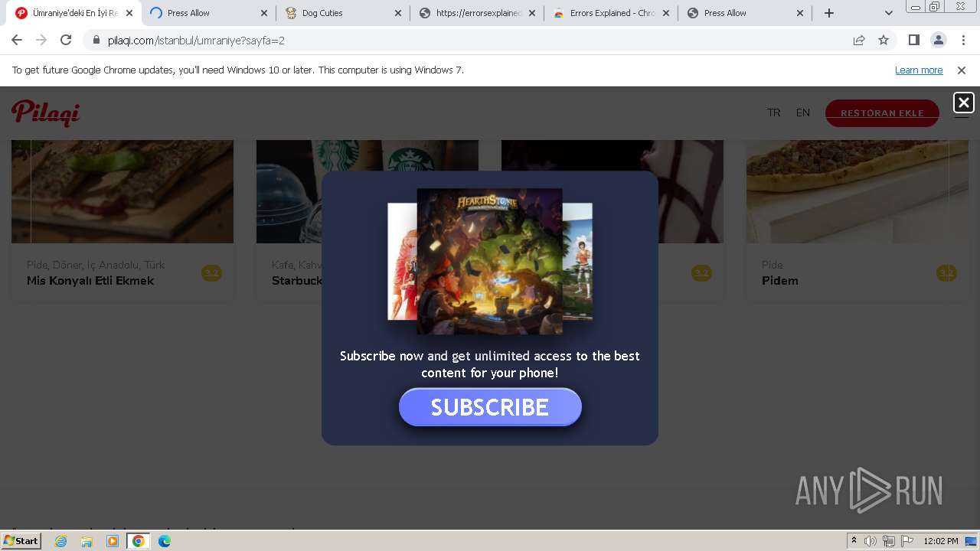This screenshot has height=551, width=980.
Task: Open the media player taskbar icon
Action: (113, 541)
